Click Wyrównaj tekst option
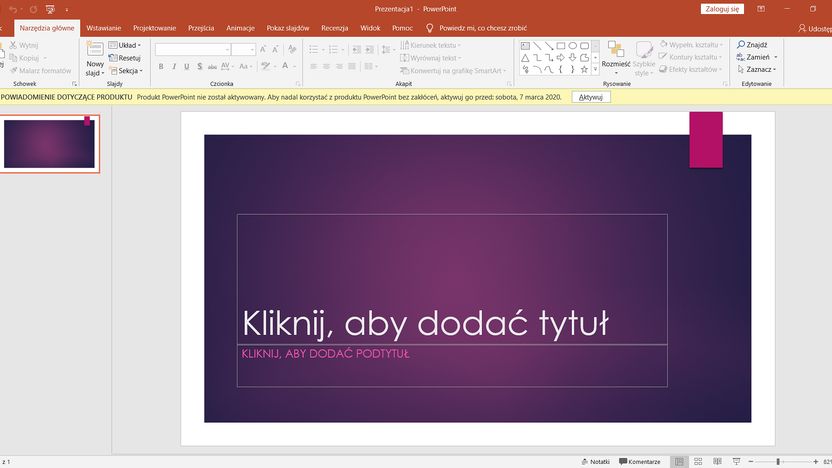 [x=430, y=58]
